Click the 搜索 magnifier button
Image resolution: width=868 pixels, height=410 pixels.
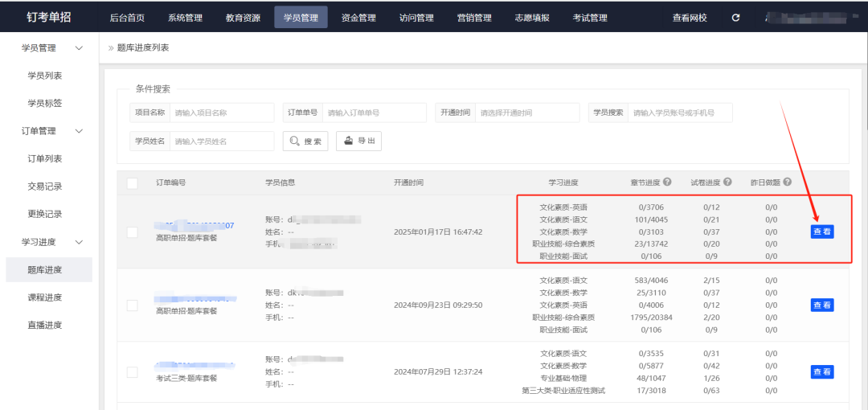click(305, 141)
